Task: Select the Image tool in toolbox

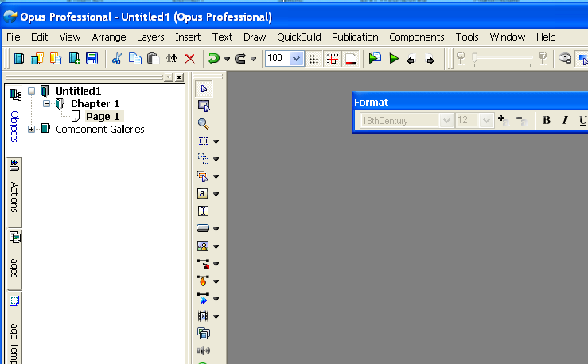Action: pyautogui.click(x=203, y=246)
